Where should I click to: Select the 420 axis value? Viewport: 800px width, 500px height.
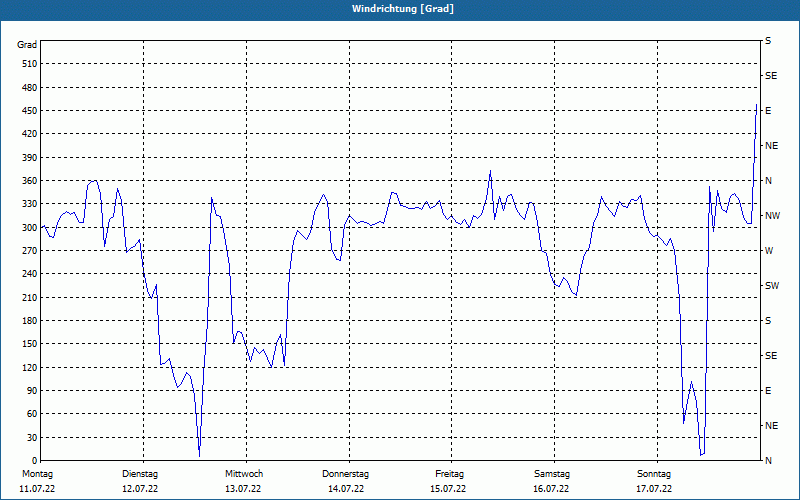click(x=30, y=134)
